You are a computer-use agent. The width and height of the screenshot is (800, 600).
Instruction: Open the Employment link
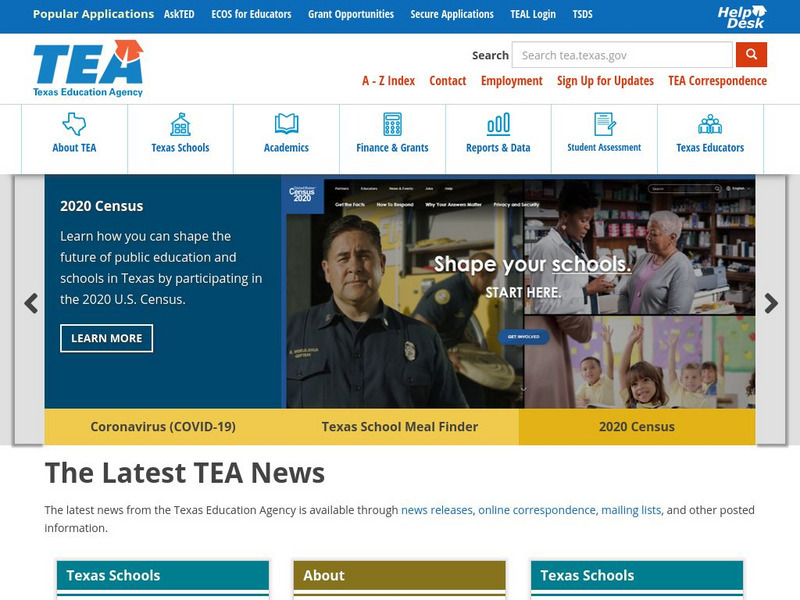[512, 81]
